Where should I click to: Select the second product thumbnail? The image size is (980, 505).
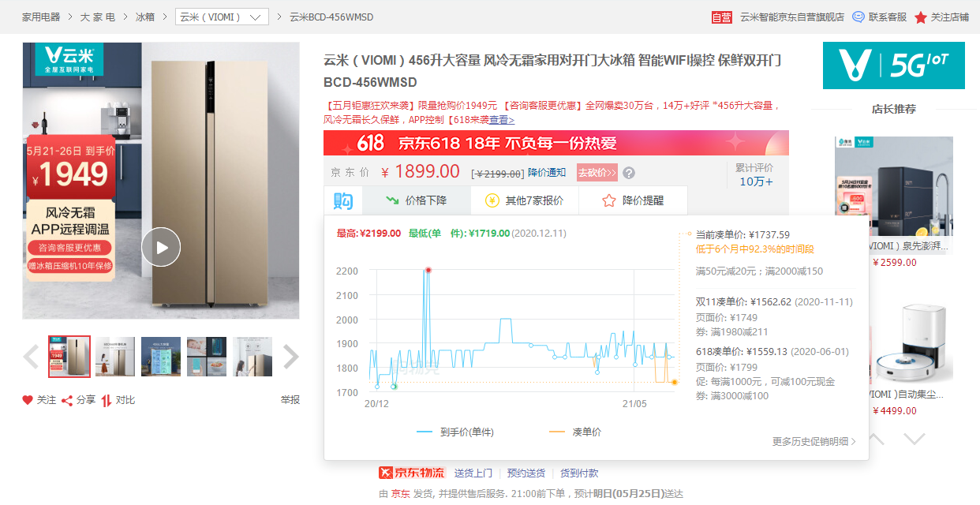tap(115, 357)
